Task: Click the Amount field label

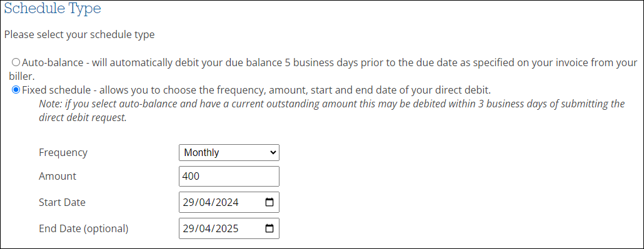Action: click(58, 177)
